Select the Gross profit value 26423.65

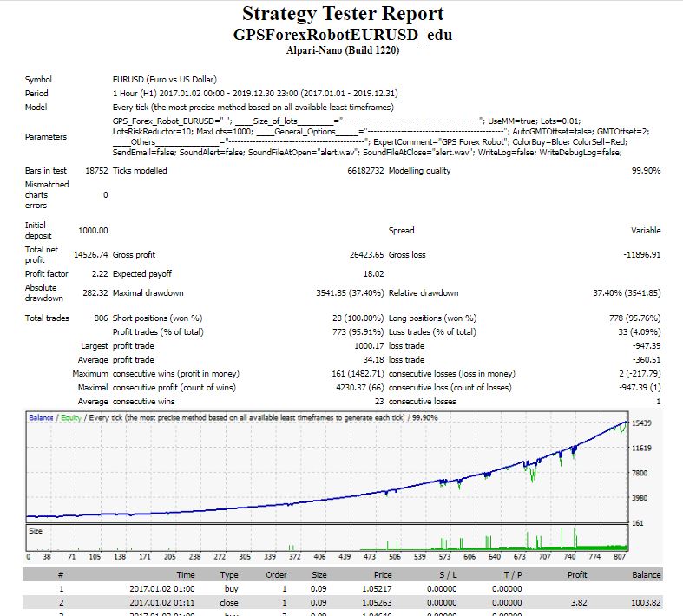[366, 255]
